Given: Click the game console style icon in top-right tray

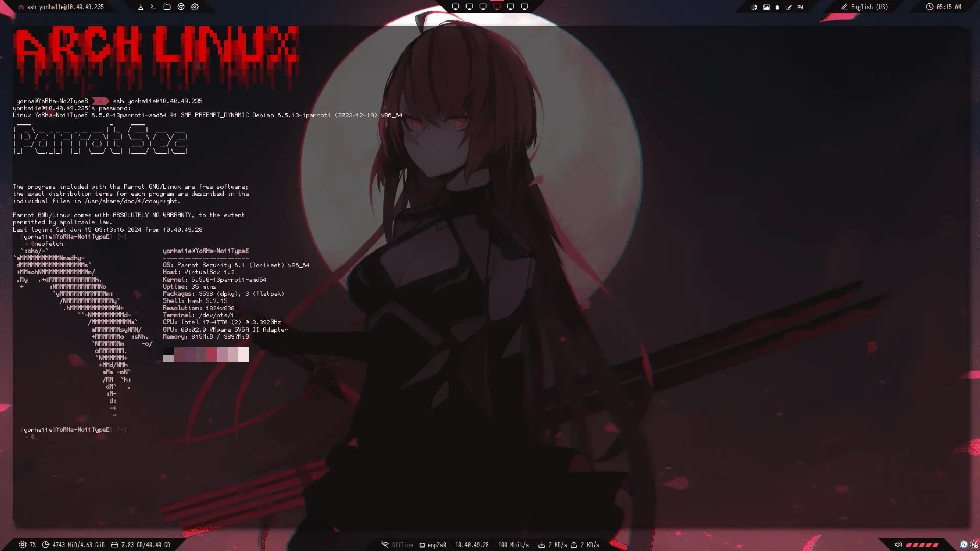Looking at the screenshot, I should tap(754, 7).
